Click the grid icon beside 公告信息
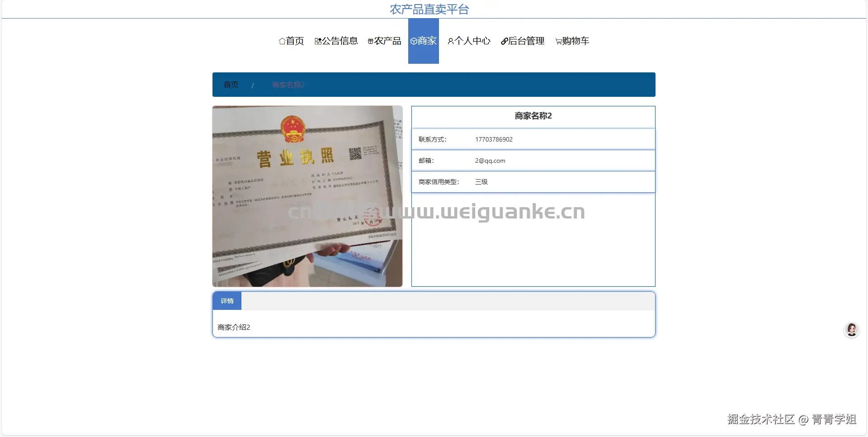 [318, 41]
